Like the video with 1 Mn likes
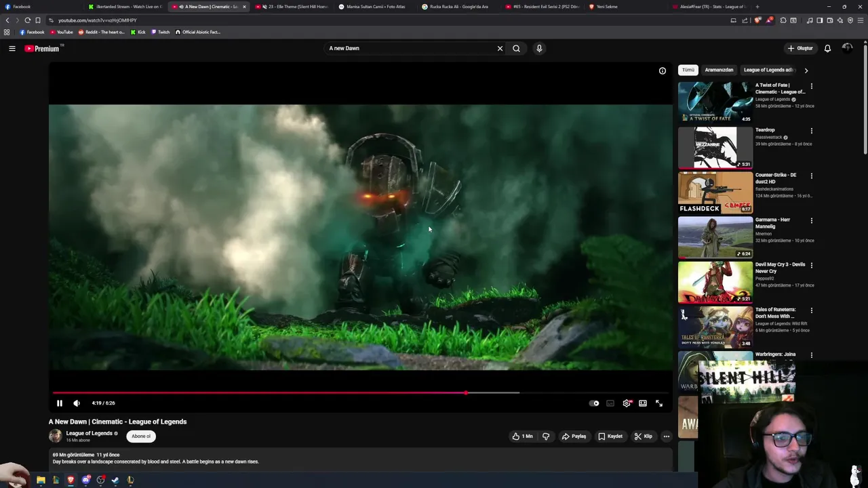The image size is (868, 488). [x=523, y=436]
